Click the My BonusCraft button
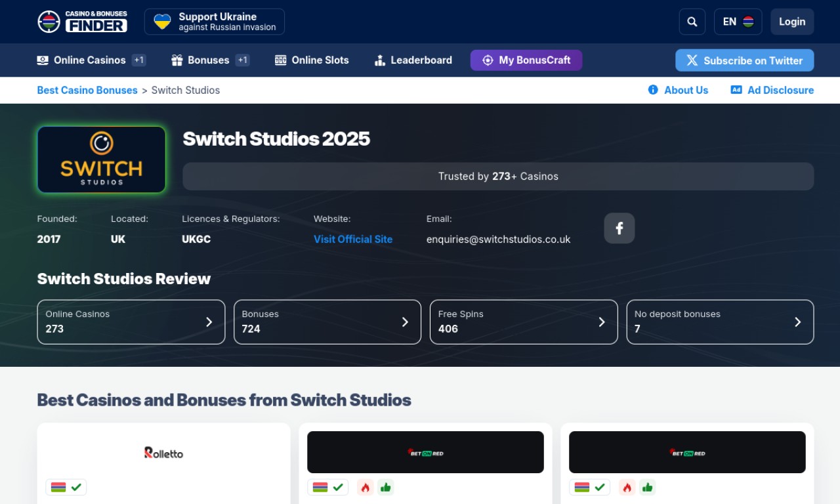Viewport: 840px width, 504px height. (x=526, y=60)
